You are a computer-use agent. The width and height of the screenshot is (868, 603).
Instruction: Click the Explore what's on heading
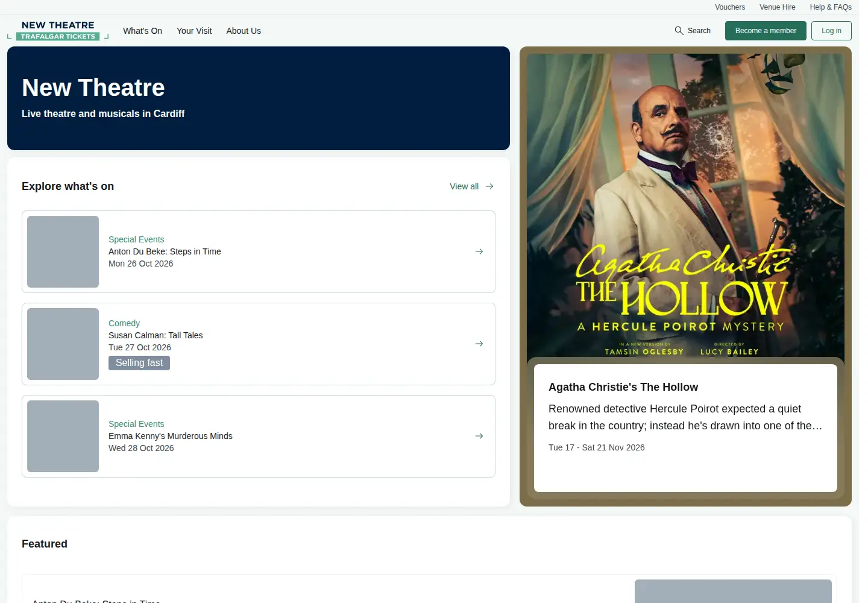click(68, 186)
